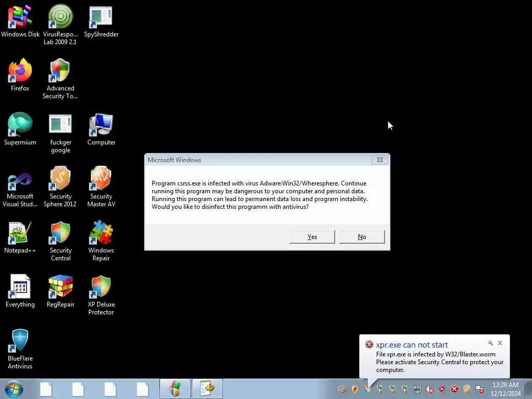Click the red error icon in the balloon

(369, 345)
